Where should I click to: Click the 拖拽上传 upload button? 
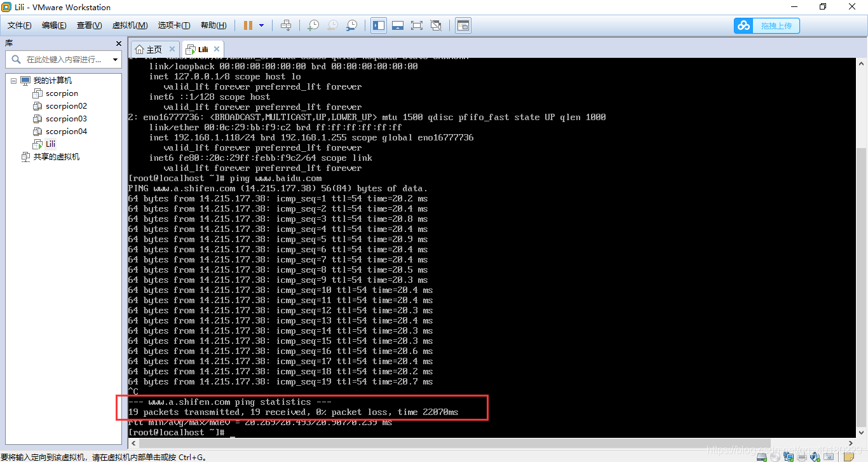point(767,25)
